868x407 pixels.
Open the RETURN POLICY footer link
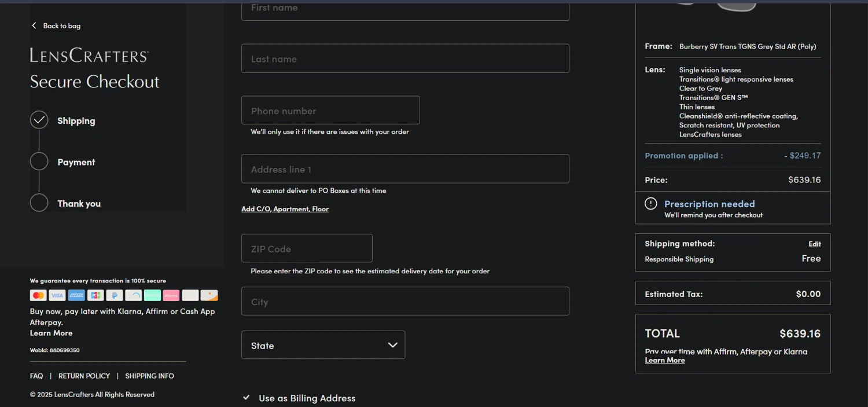[x=84, y=376]
